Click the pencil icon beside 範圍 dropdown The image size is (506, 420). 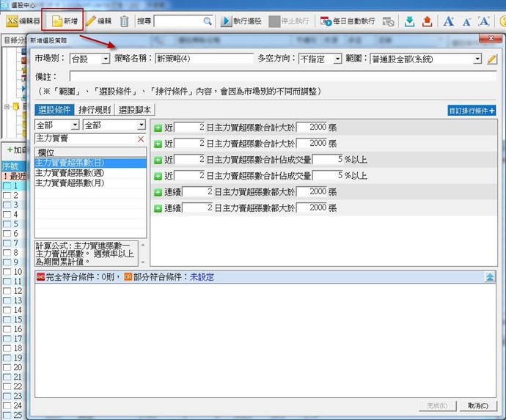click(491, 59)
